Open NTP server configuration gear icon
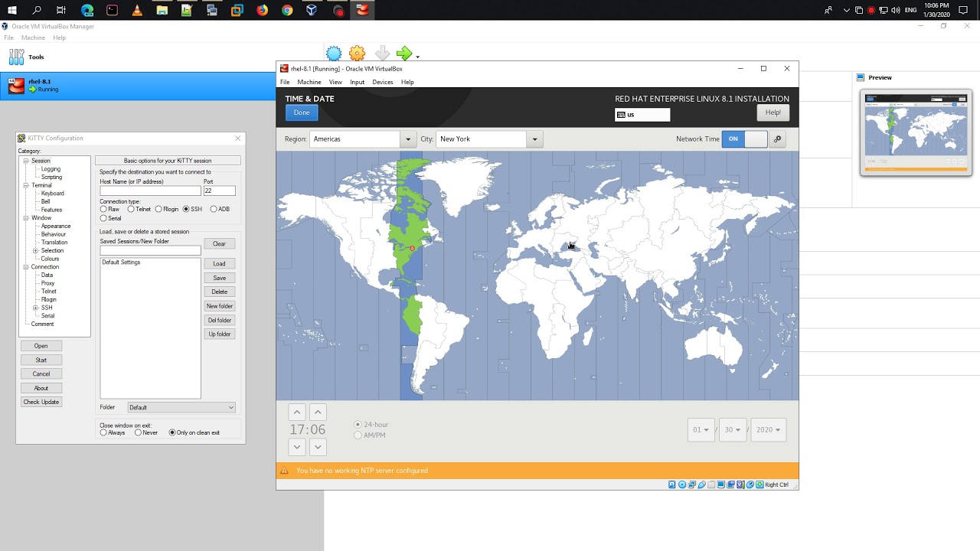Image resolution: width=980 pixels, height=551 pixels. point(777,139)
